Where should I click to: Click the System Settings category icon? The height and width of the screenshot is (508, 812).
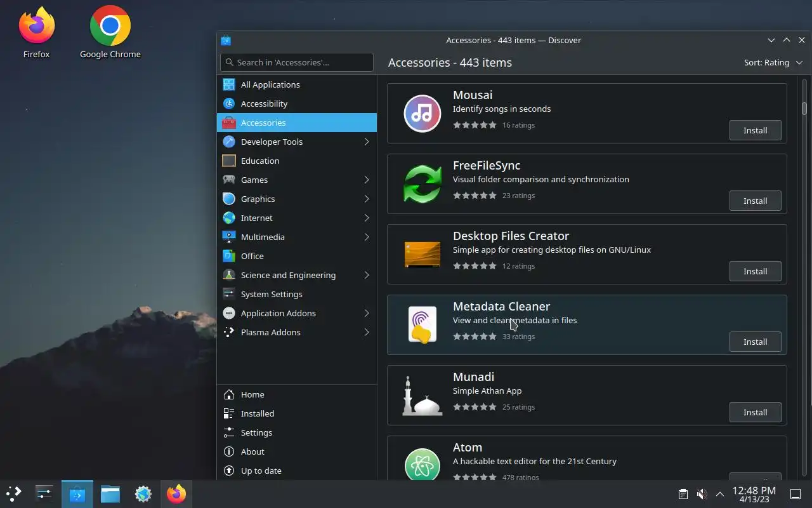tap(229, 294)
